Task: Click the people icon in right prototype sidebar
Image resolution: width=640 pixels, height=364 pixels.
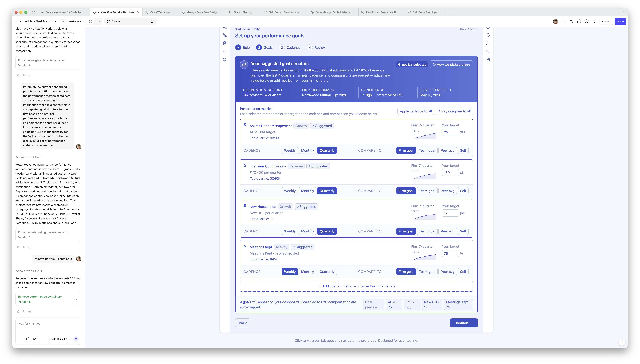Action: point(488,43)
